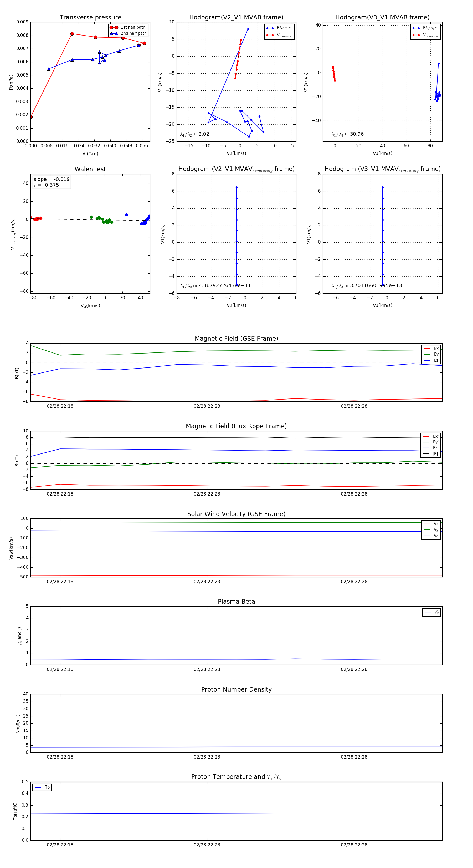Click 'Proton Number Density' panel title

tap(236, 689)
